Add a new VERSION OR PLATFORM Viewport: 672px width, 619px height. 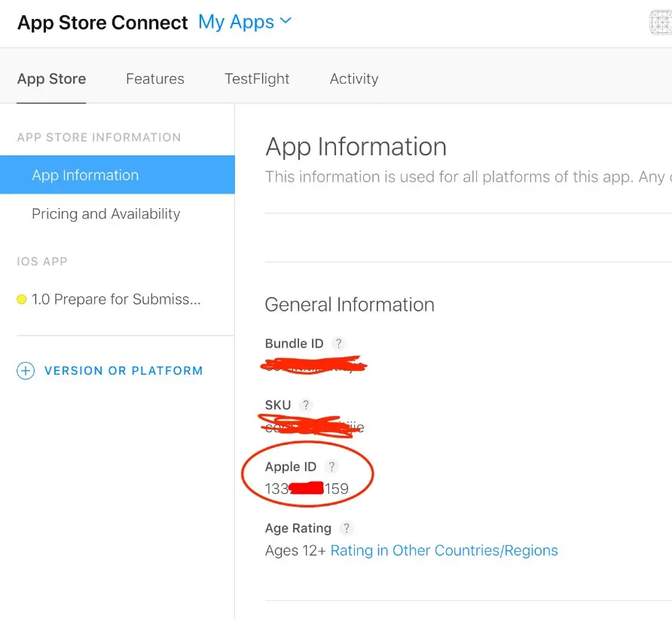pos(124,371)
